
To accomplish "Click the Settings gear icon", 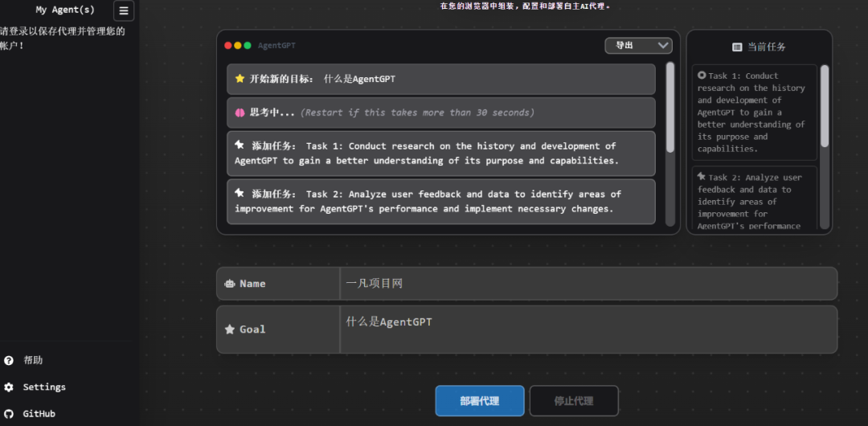I will pyautogui.click(x=8, y=387).
